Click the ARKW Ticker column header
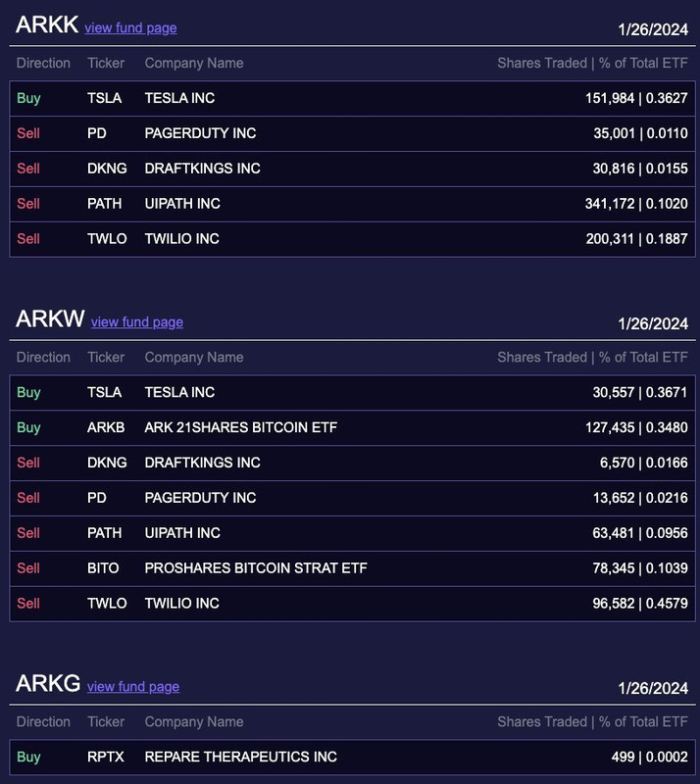This screenshot has width=700, height=784. click(106, 357)
